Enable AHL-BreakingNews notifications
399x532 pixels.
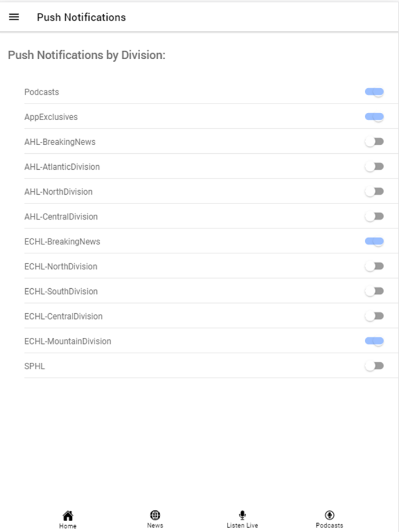(374, 142)
